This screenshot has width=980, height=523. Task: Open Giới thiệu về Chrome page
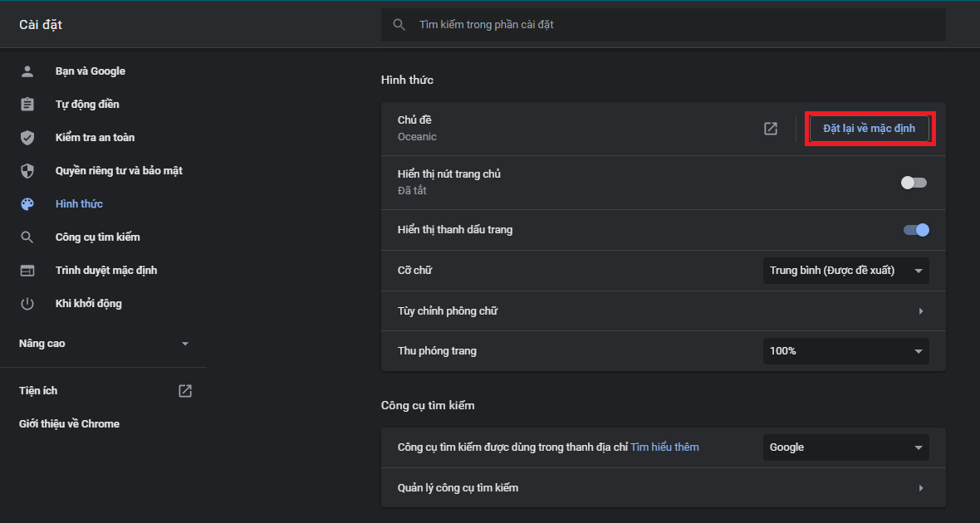70,423
